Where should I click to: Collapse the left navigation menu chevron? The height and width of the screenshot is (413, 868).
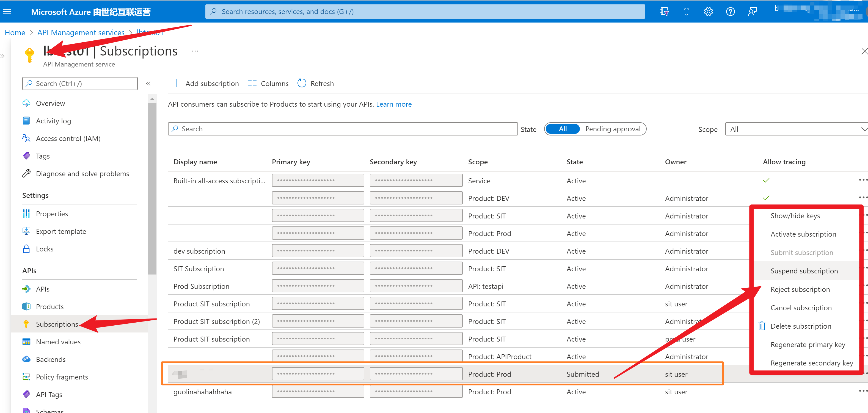(148, 83)
